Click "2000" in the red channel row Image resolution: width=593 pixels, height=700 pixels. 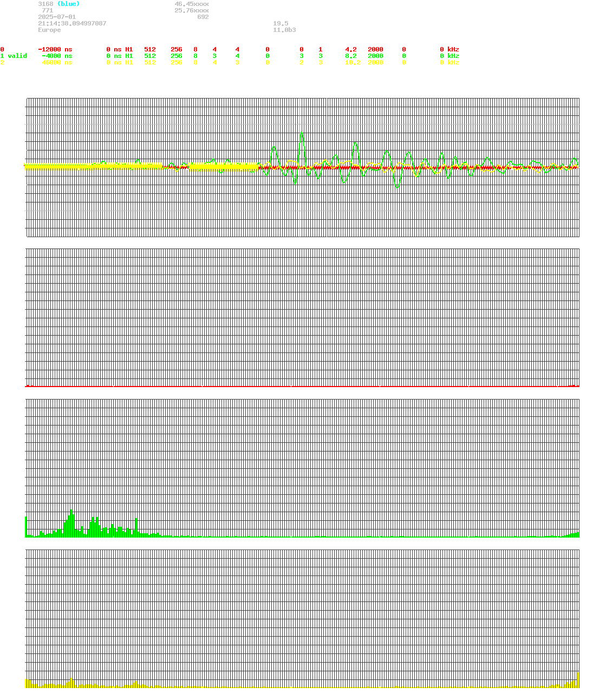click(x=375, y=50)
